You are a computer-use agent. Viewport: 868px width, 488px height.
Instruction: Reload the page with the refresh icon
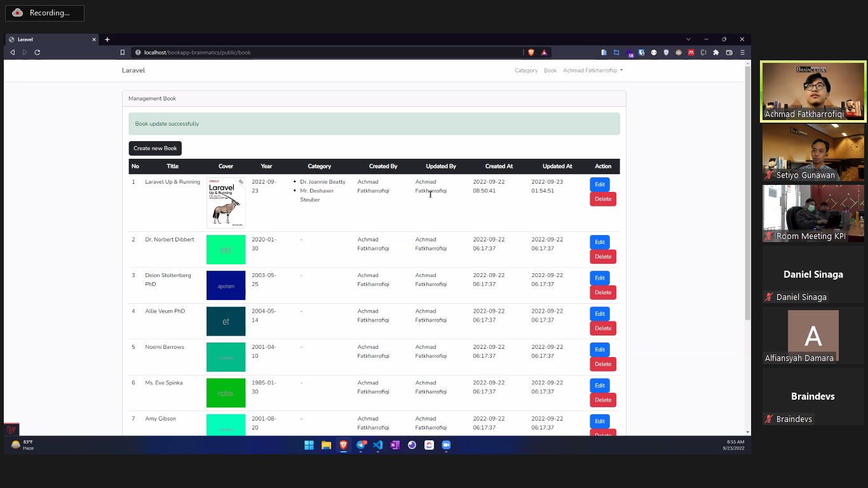(37, 52)
